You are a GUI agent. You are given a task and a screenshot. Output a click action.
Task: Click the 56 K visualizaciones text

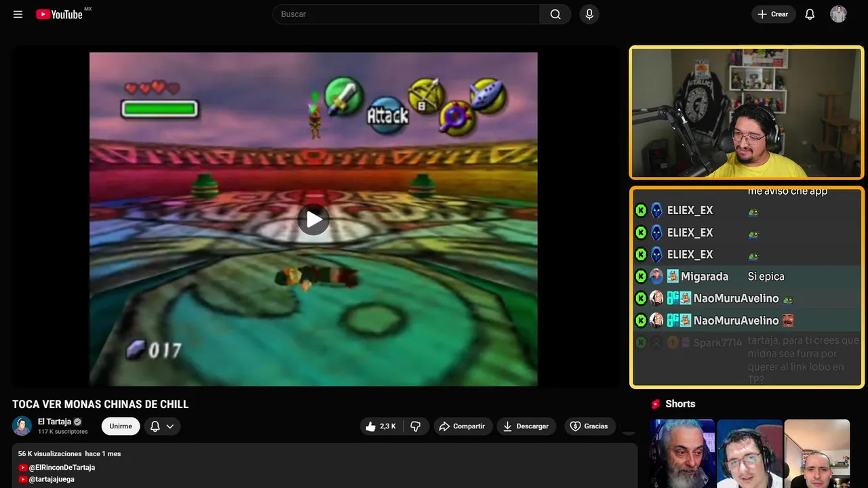(x=50, y=453)
